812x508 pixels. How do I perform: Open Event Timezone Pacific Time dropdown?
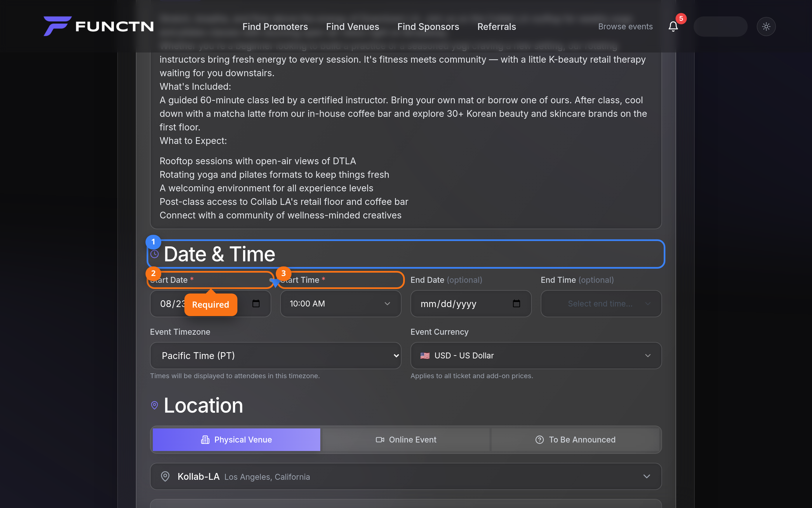click(275, 356)
